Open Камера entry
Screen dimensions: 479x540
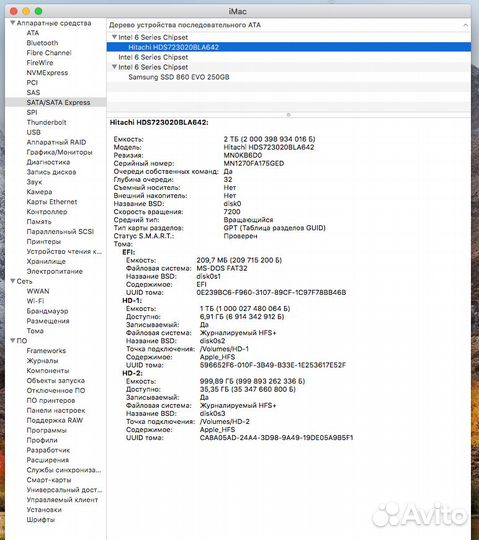[x=39, y=192]
